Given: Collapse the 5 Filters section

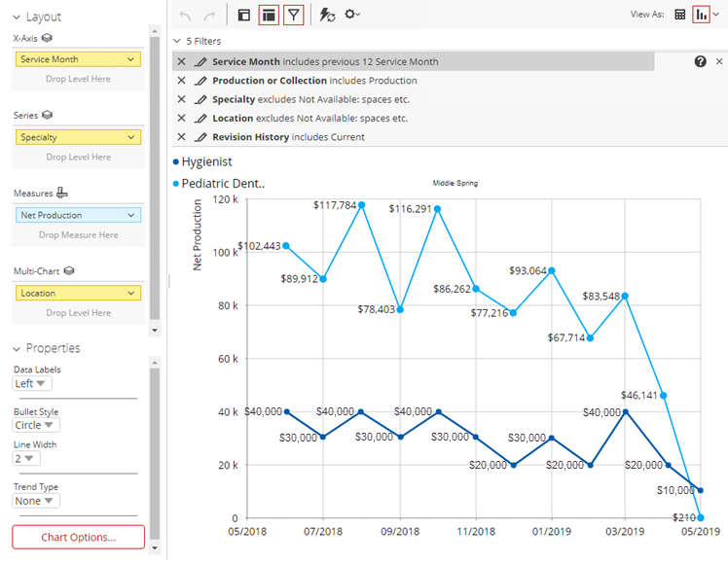Looking at the screenshot, I should coord(176,41).
